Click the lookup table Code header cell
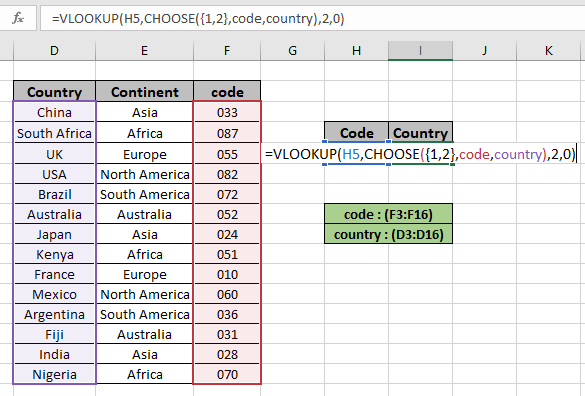This screenshot has width=585, height=396. 356,132
